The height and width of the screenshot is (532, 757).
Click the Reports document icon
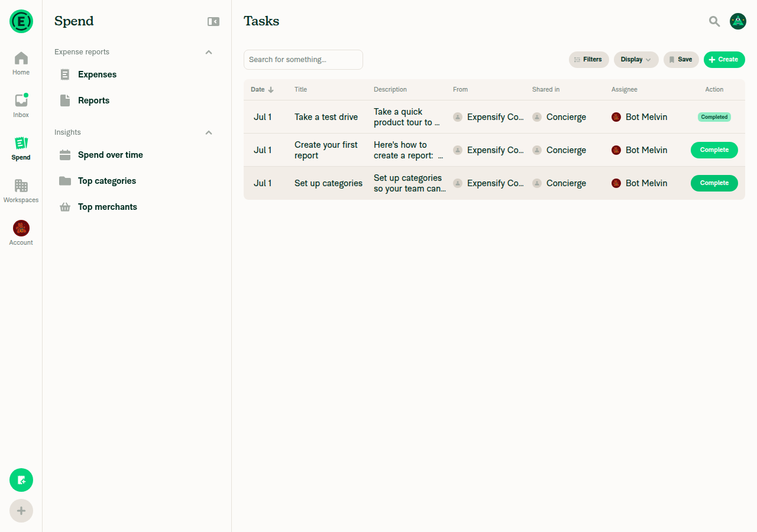click(65, 100)
